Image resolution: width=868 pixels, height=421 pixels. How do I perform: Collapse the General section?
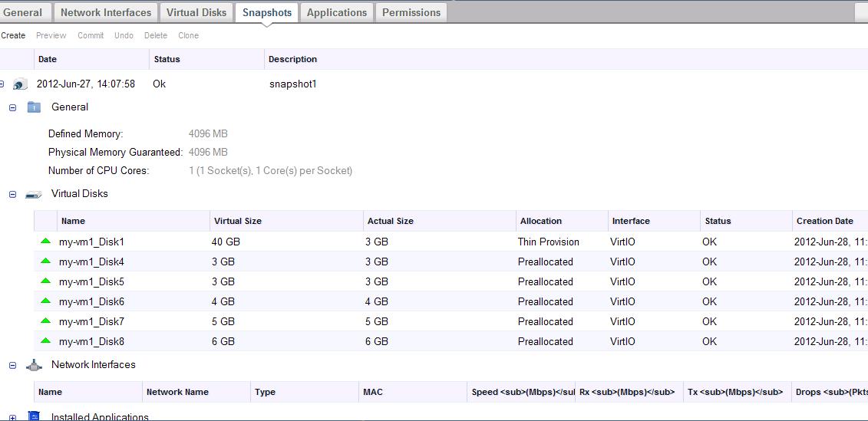pos(12,108)
